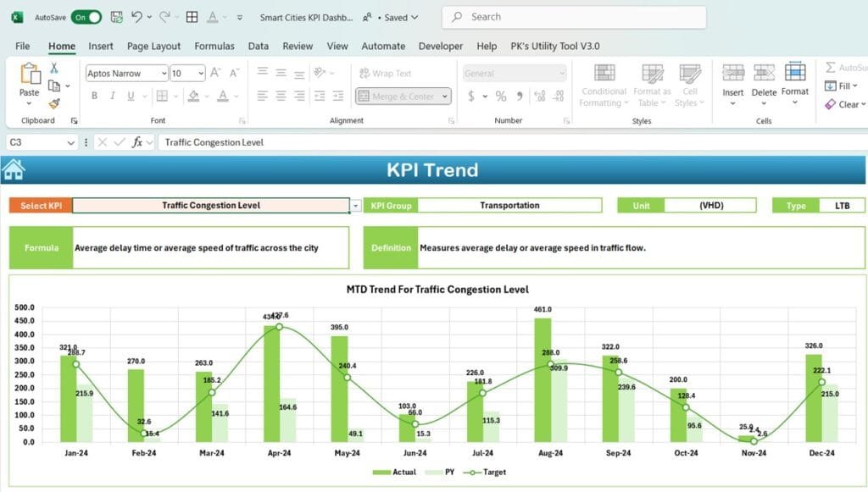The width and height of the screenshot is (868, 492).
Task: Open the Font Color picker
Action: (223, 96)
